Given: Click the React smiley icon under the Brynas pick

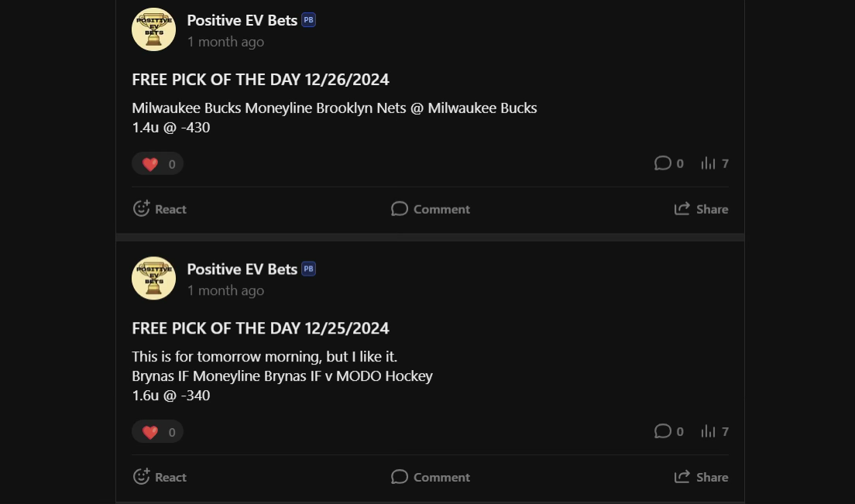Looking at the screenshot, I should point(141,477).
